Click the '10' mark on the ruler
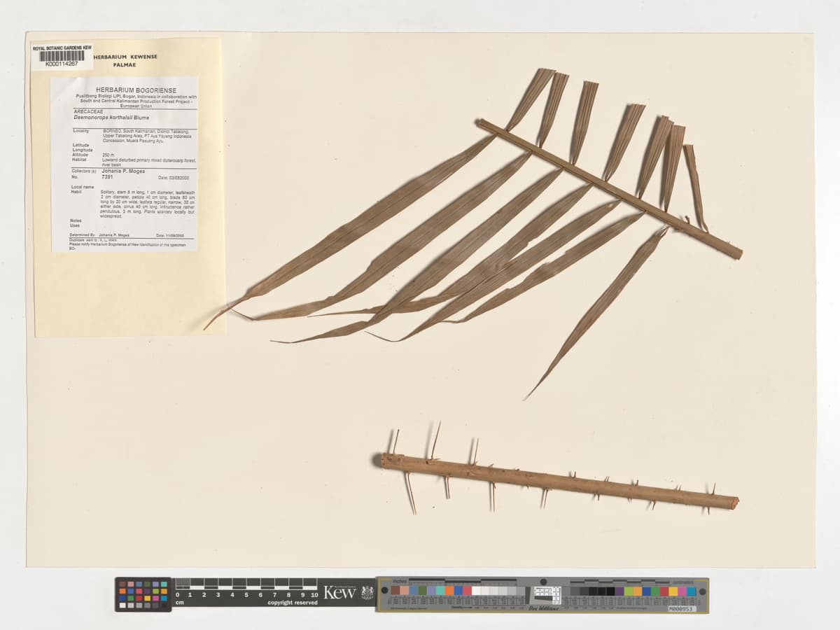The image size is (840, 630). pos(314,594)
